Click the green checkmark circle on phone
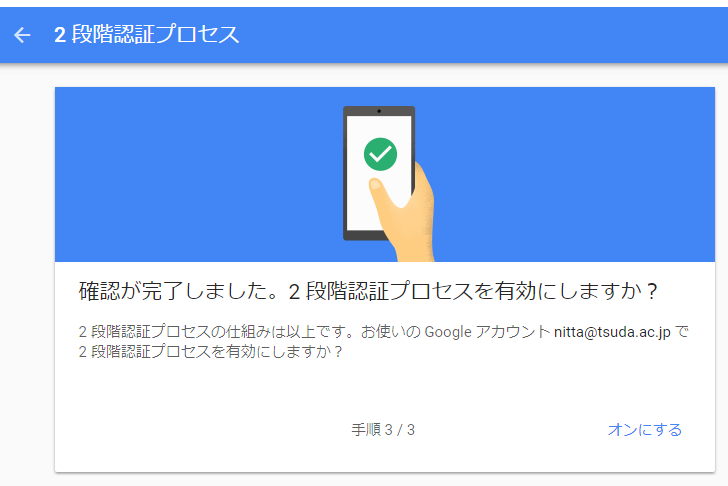The height and width of the screenshot is (486, 728). tap(380, 154)
